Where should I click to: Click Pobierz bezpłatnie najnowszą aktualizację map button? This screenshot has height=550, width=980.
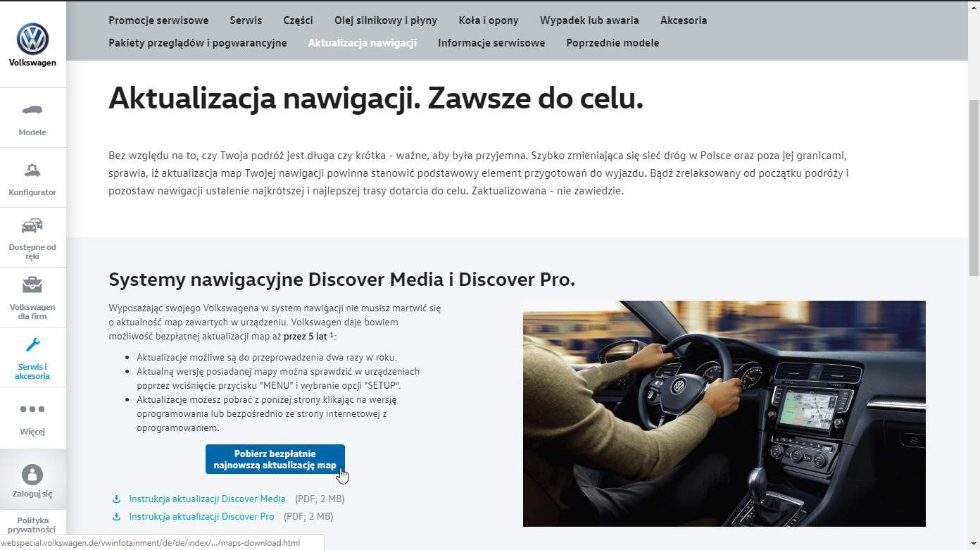275,459
